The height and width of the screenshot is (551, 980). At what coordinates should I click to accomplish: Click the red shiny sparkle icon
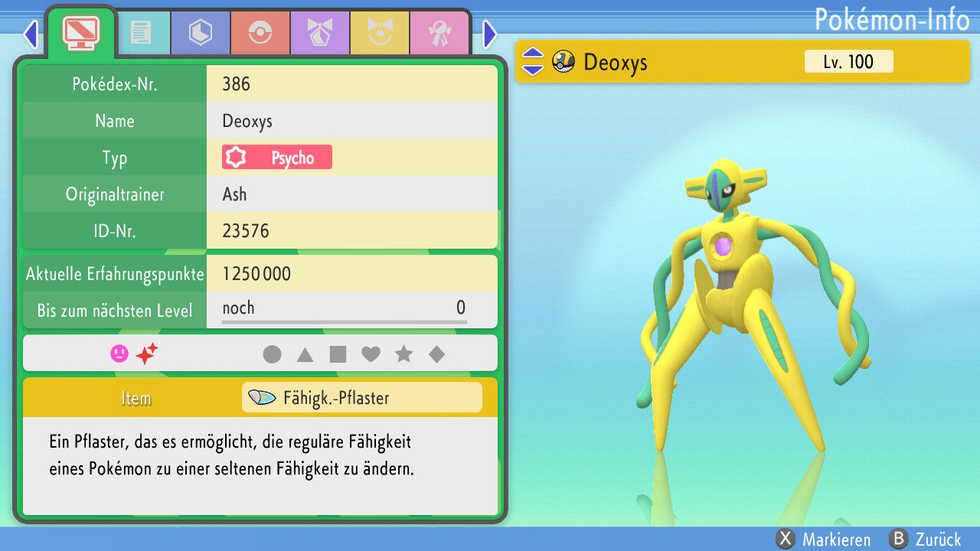pyautogui.click(x=146, y=354)
